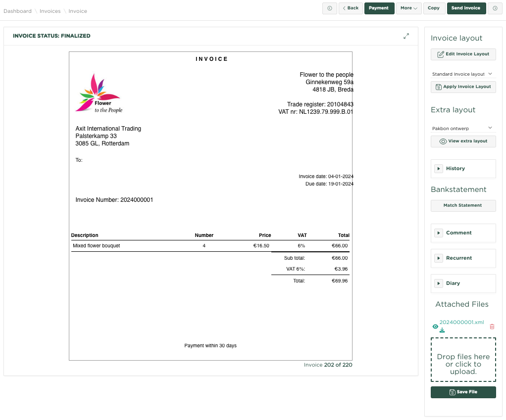Click the Flower to the People logo
The width and height of the screenshot is (506, 420).
tap(99, 93)
